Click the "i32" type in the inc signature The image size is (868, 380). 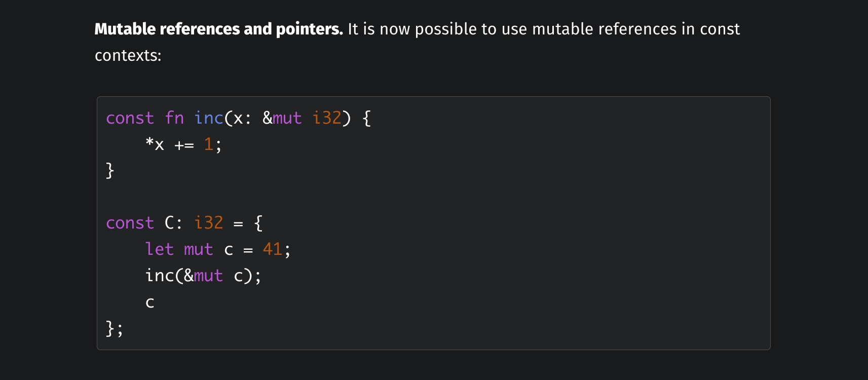pos(327,118)
